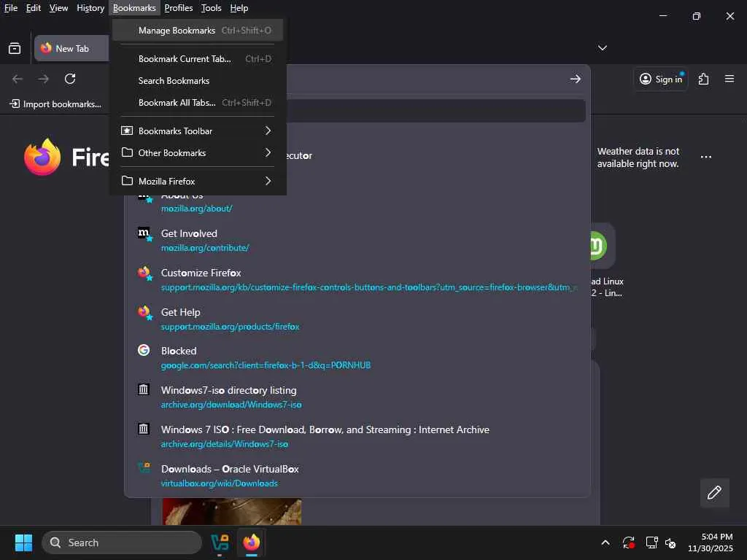This screenshot has height=560, width=747.
Task: Open the View menu
Action: [58, 8]
